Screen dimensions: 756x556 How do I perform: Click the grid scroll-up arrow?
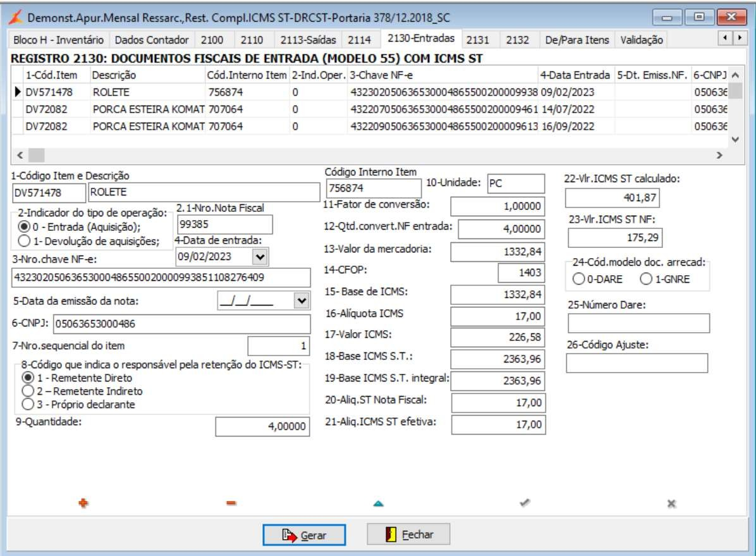click(735, 75)
